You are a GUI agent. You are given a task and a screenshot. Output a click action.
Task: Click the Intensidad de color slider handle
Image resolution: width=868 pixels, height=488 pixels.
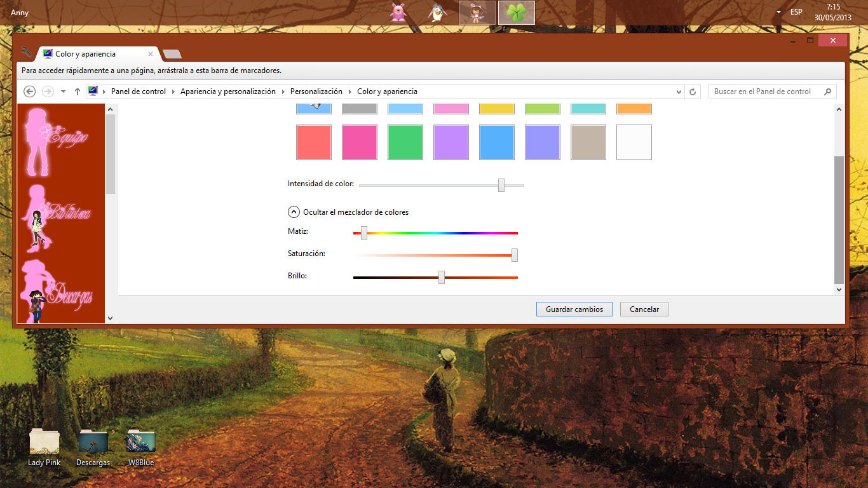pos(501,185)
